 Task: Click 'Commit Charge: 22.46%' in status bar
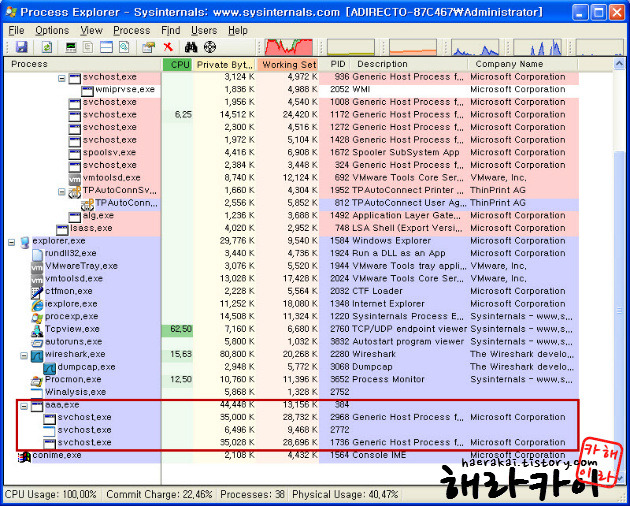159,495
